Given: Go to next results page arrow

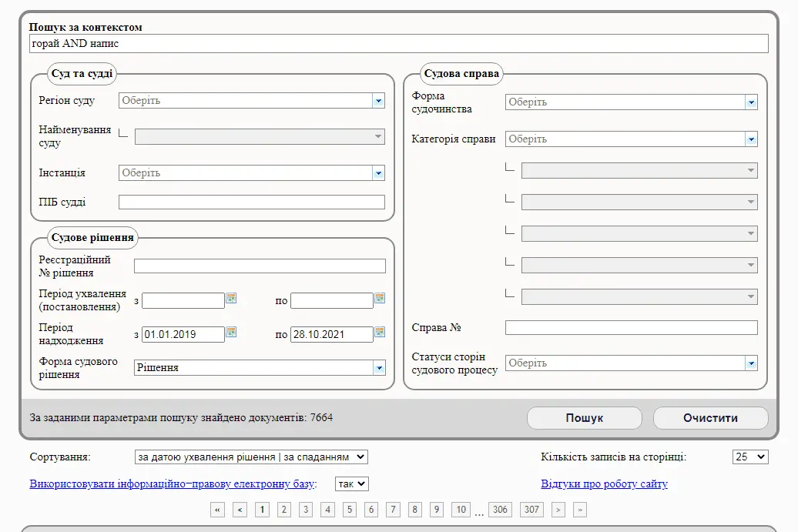Looking at the screenshot, I should (x=558, y=510).
